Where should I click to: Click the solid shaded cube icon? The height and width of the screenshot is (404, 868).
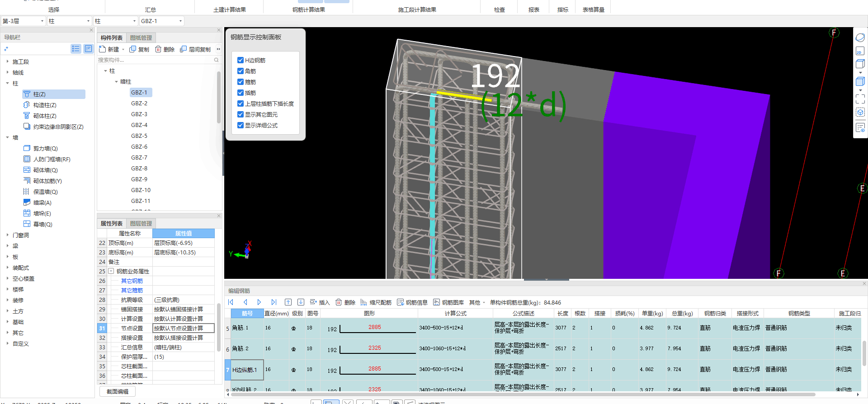point(860,81)
